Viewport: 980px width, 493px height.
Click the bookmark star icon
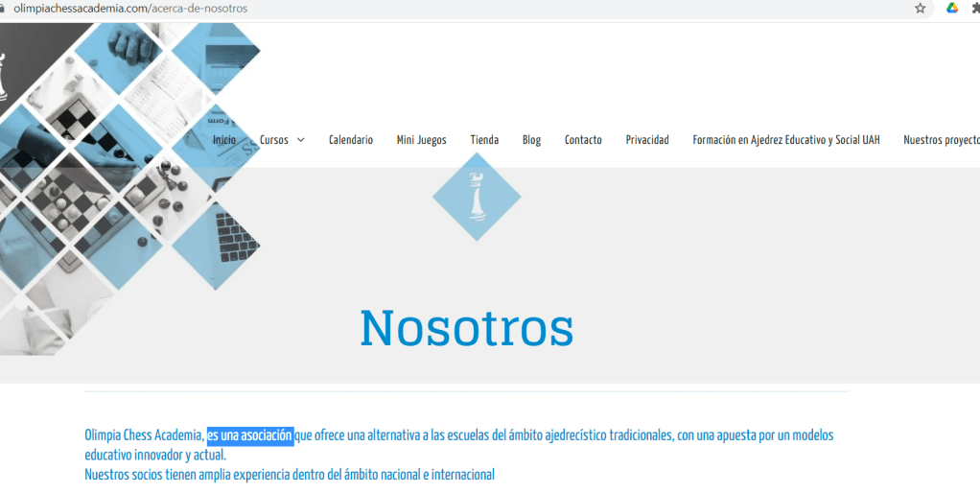click(921, 9)
